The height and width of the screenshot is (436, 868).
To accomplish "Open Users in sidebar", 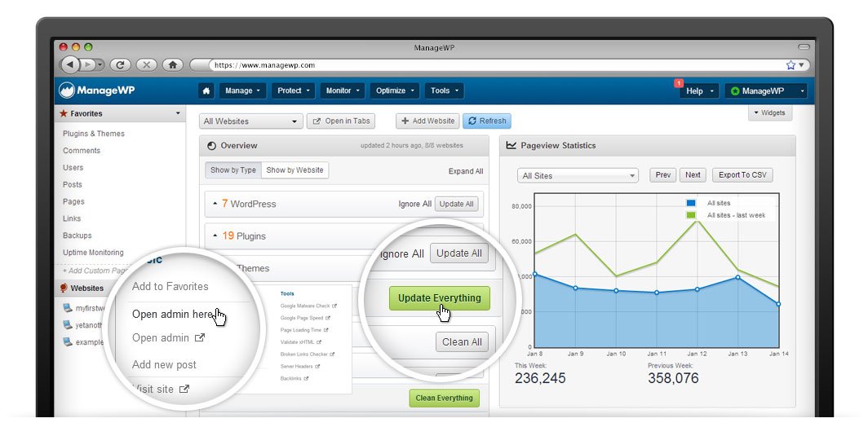I will click(73, 168).
